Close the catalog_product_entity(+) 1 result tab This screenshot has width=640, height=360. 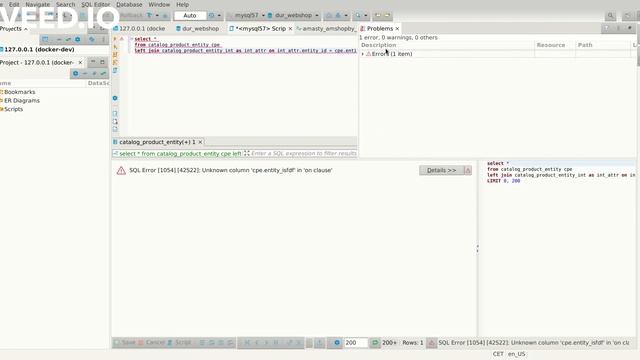(200, 142)
